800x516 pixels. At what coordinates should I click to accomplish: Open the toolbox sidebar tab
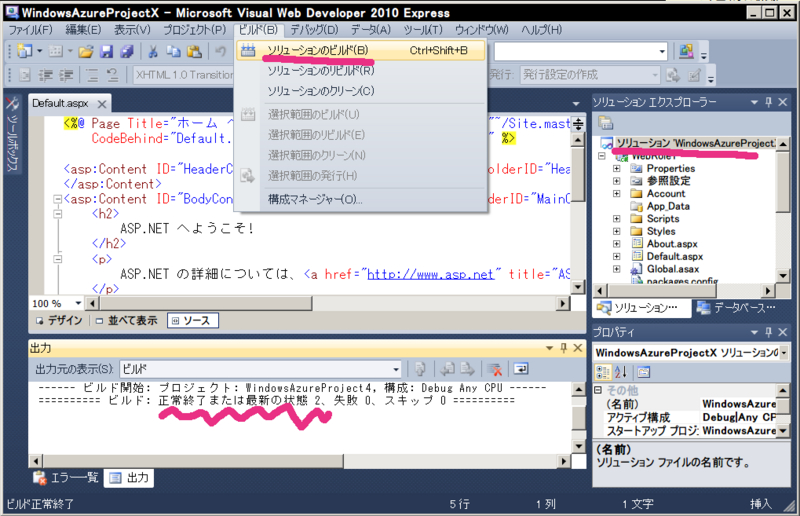tap(12, 134)
